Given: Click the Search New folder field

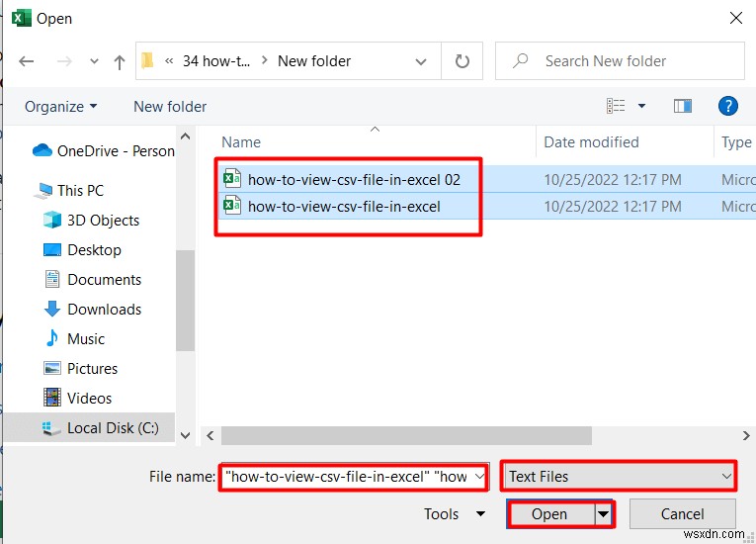Looking at the screenshot, I should point(620,60).
